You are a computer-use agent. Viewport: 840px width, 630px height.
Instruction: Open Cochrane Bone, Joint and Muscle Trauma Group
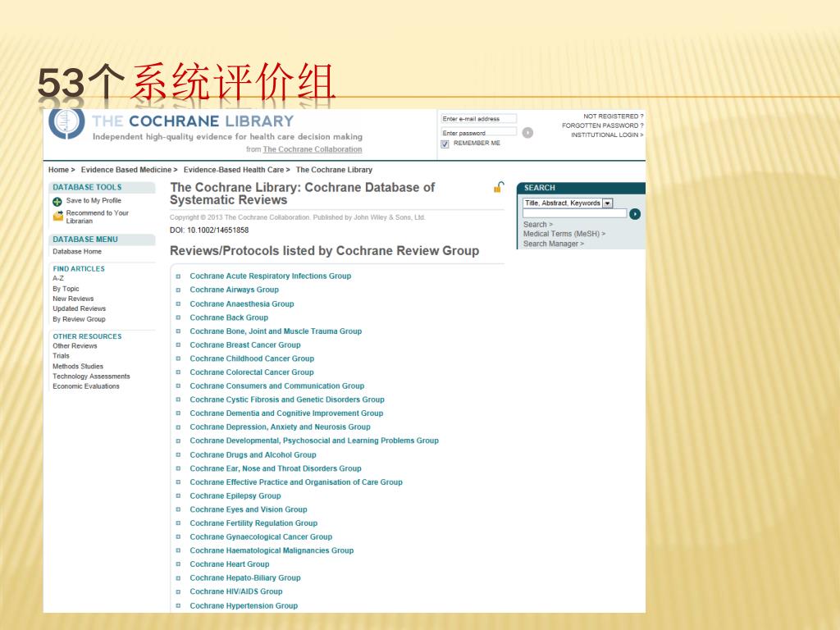(x=276, y=331)
